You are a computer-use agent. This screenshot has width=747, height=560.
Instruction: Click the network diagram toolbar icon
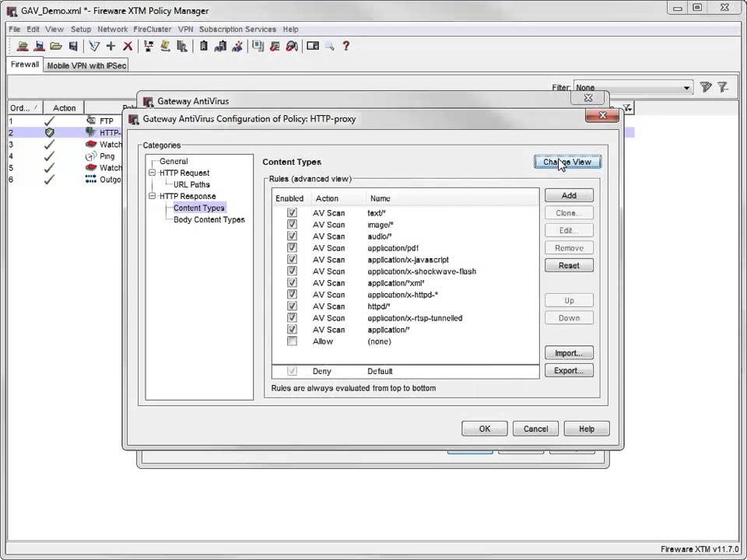pyautogui.click(x=149, y=46)
